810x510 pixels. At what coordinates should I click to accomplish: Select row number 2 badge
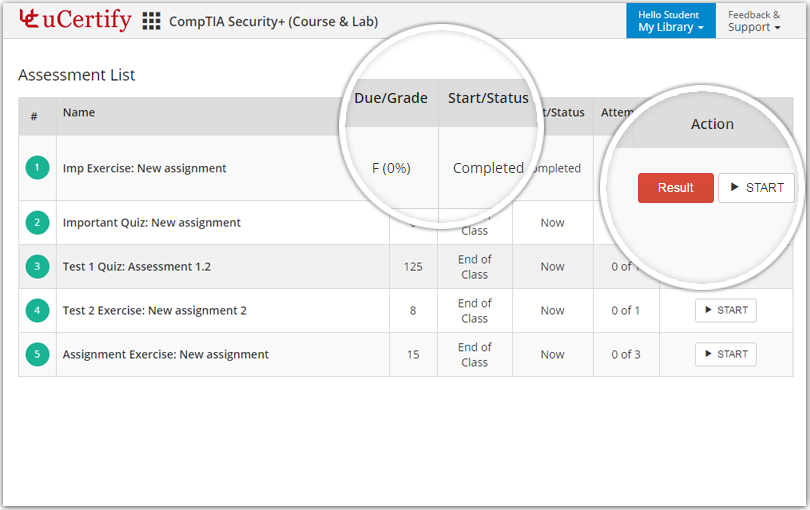(x=37, y=222)
